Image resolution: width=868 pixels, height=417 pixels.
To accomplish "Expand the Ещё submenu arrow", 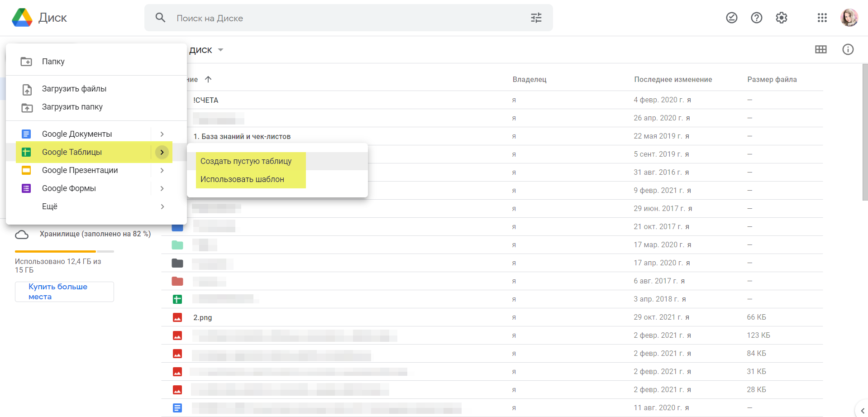I will click(x=162, y=206).
